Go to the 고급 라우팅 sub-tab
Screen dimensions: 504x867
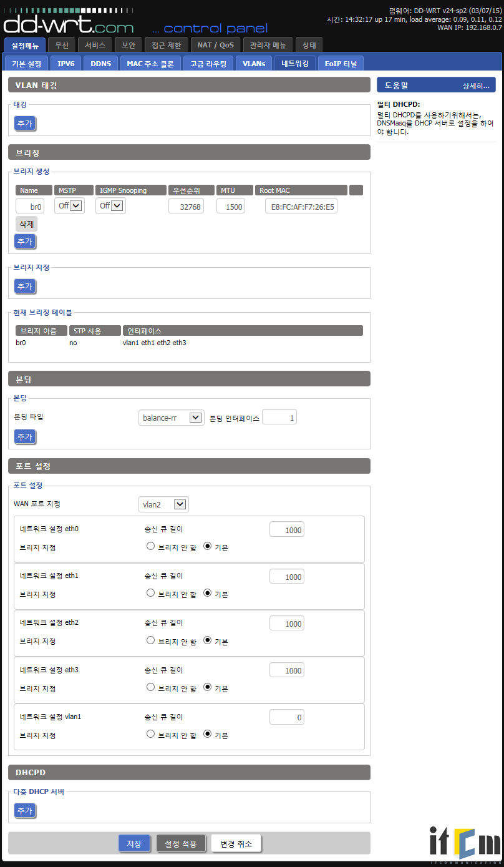208,63
